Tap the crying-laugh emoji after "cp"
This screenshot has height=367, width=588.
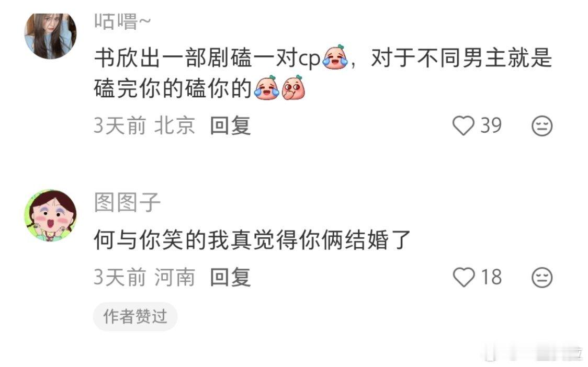tap(335, 58)
